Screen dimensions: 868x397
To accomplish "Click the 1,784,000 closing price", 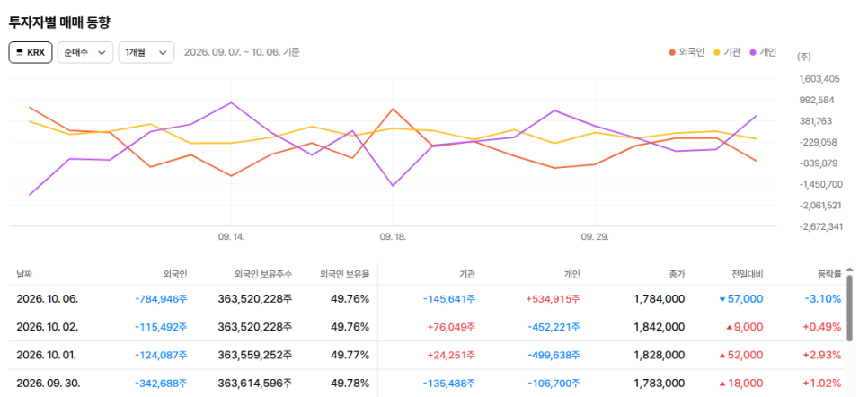I will coord(660,299).
